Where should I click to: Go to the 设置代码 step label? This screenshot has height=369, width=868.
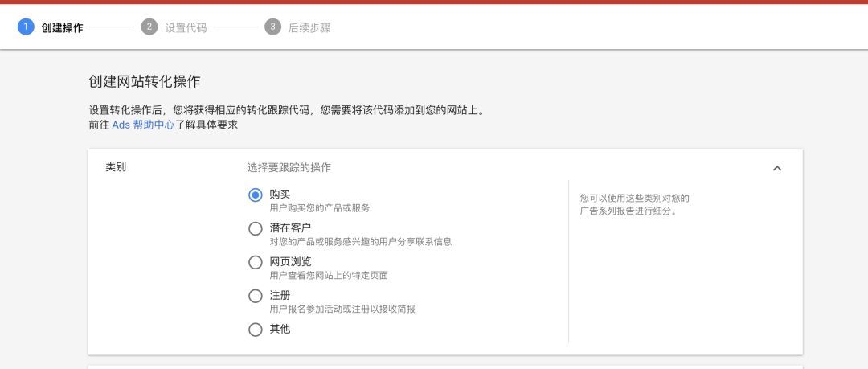coord(186,27)
